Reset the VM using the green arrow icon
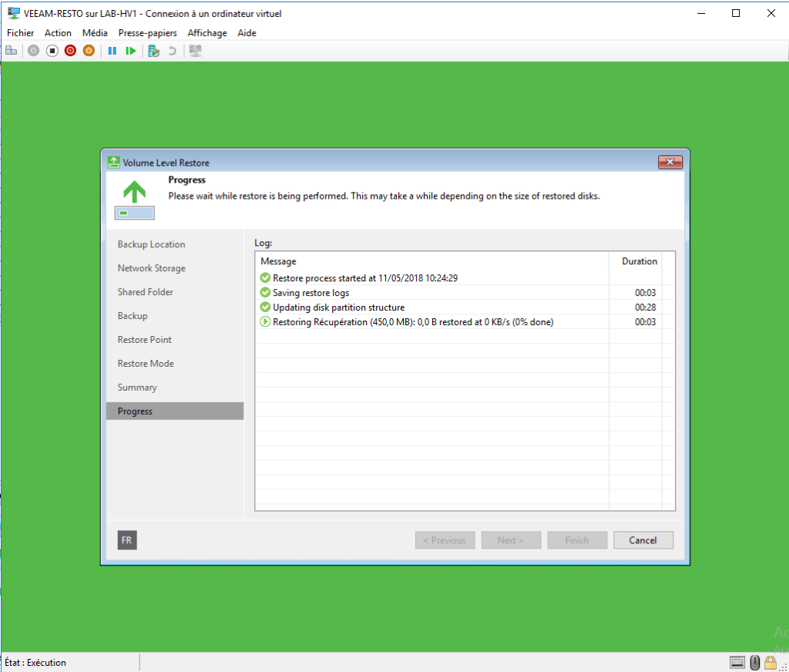 pyautogui.click(x=132, y=50)
